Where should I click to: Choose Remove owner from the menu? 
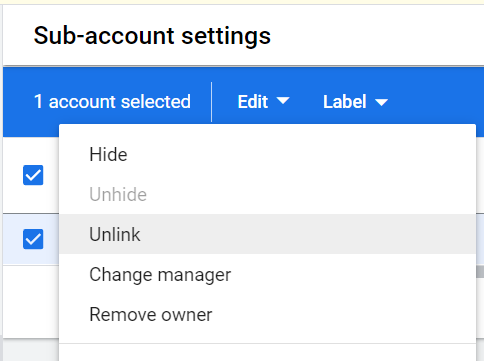click(267, 315)
